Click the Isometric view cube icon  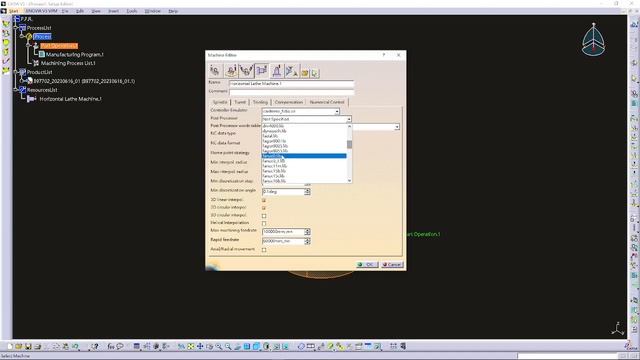pos(256,347)
